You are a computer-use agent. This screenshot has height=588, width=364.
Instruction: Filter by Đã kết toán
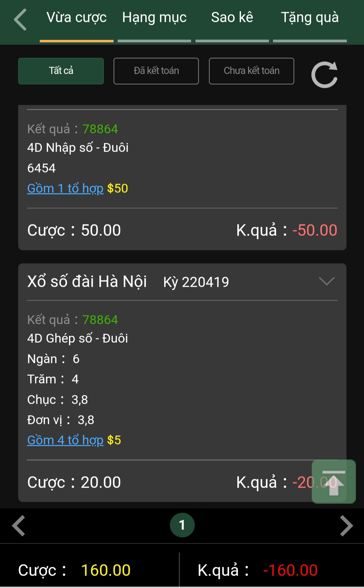pyautogui.click(x=156, y=71)
